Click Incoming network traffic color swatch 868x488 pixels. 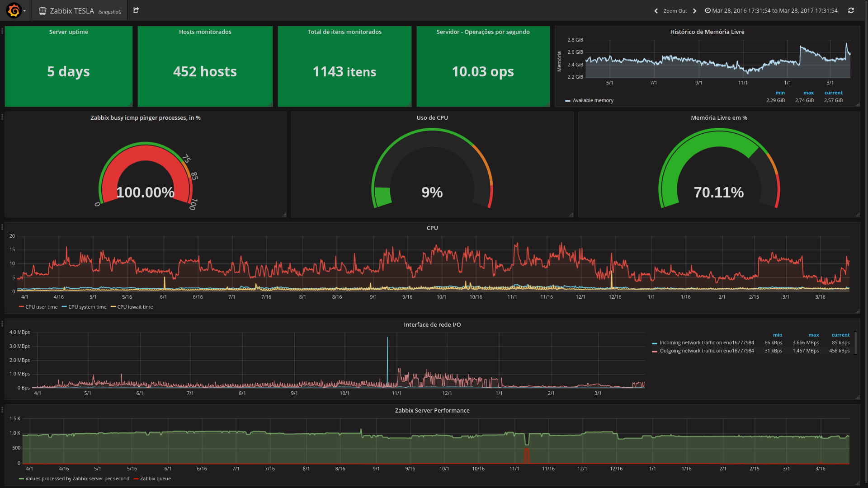(654, 343)
